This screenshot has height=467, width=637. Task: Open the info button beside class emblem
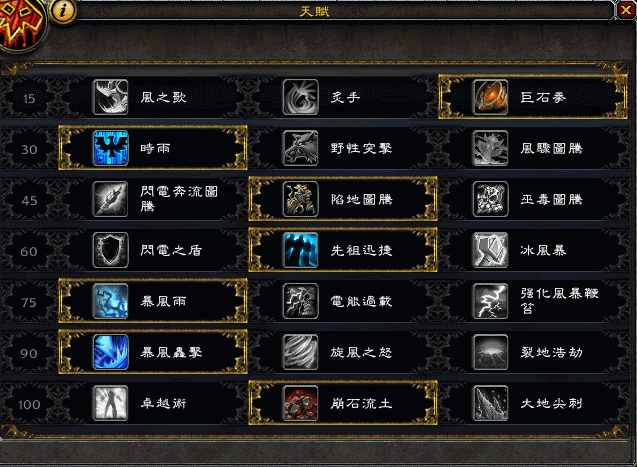[x=63, y=10]
